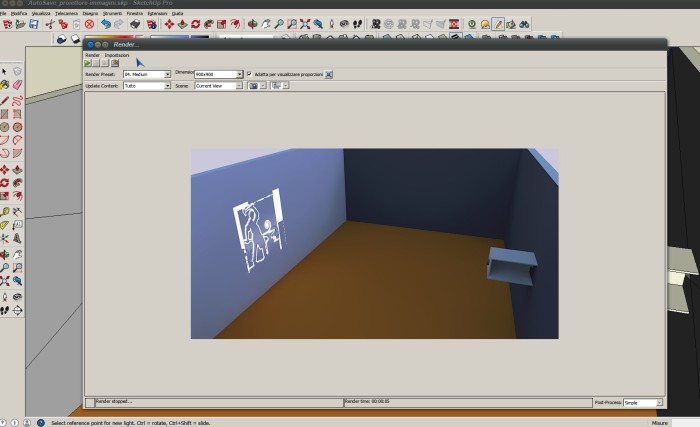Select the Axes tool in left toolbar
Image resolution: width=700 pixels, height=427 pixels.
coord(4,239)
